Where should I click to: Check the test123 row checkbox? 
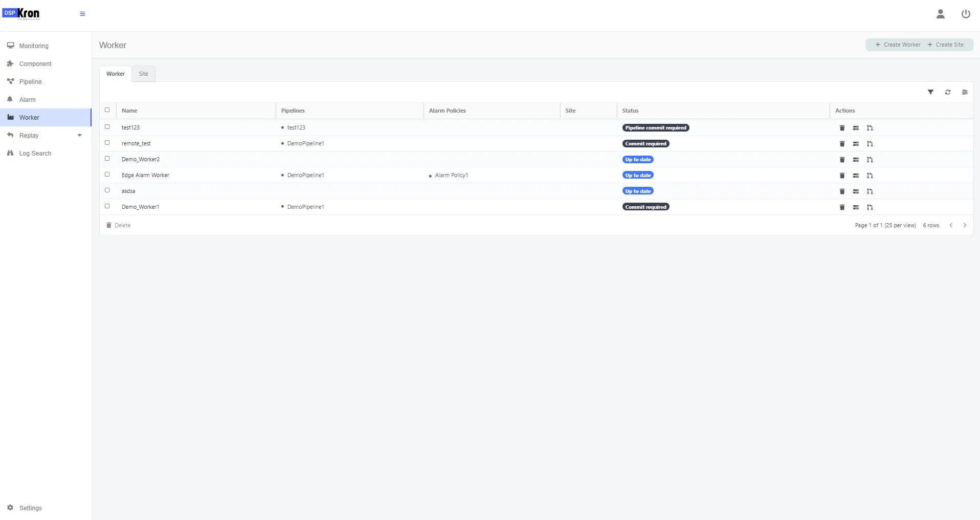(107, 127)
